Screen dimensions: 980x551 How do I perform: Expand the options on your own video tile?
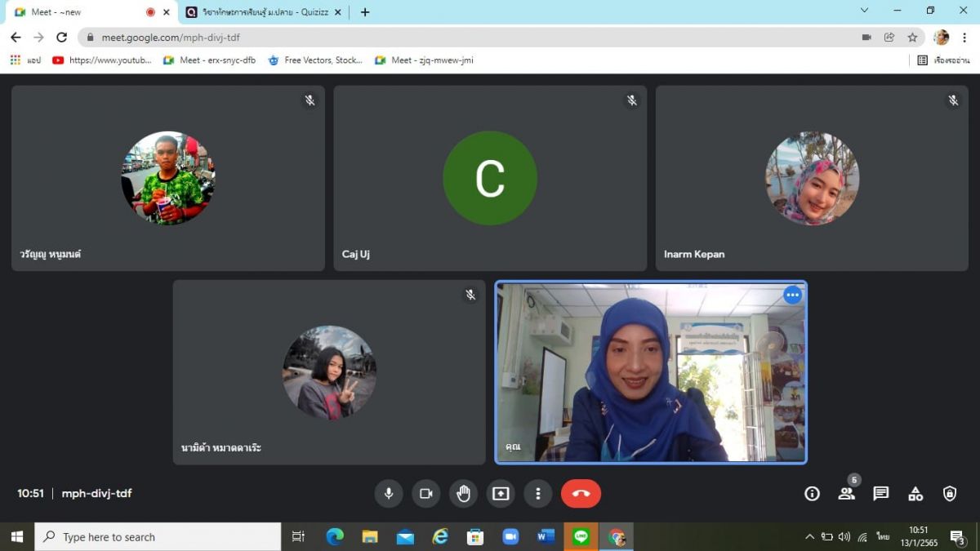792,295
